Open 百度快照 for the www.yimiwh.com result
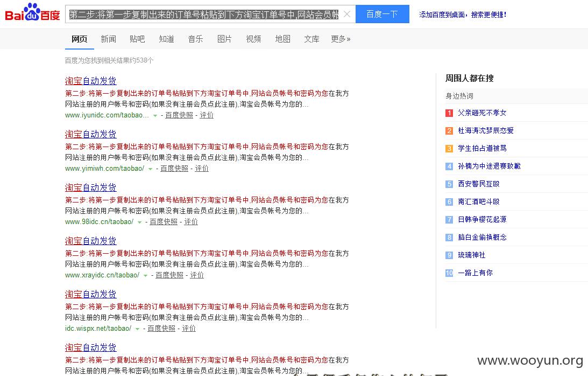 coord(174,169)
